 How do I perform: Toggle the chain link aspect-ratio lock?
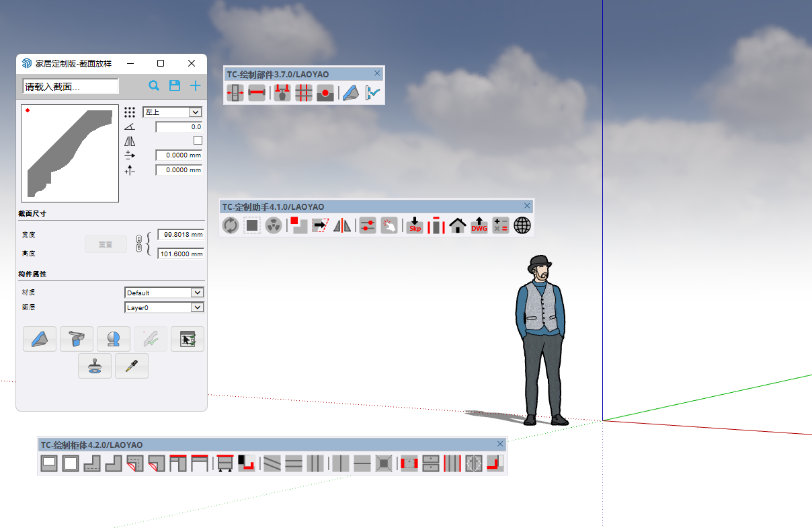tap(140, 243)
